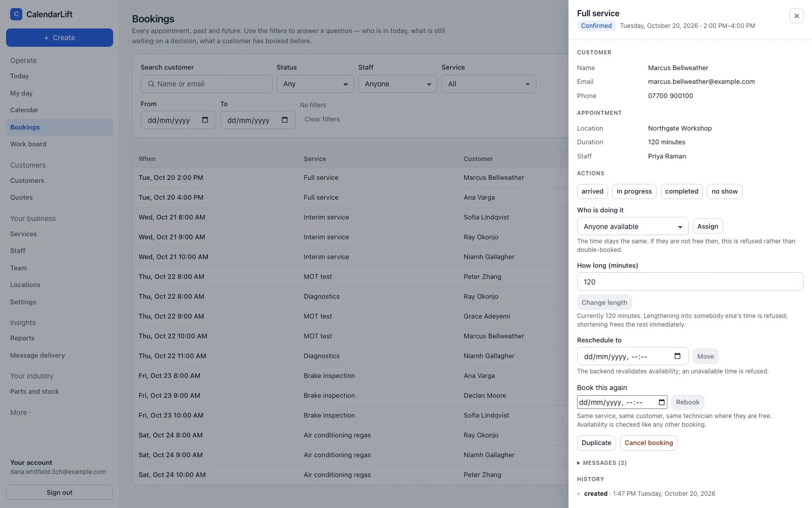Open the Who is doing it dropdown

pos(632,226)
